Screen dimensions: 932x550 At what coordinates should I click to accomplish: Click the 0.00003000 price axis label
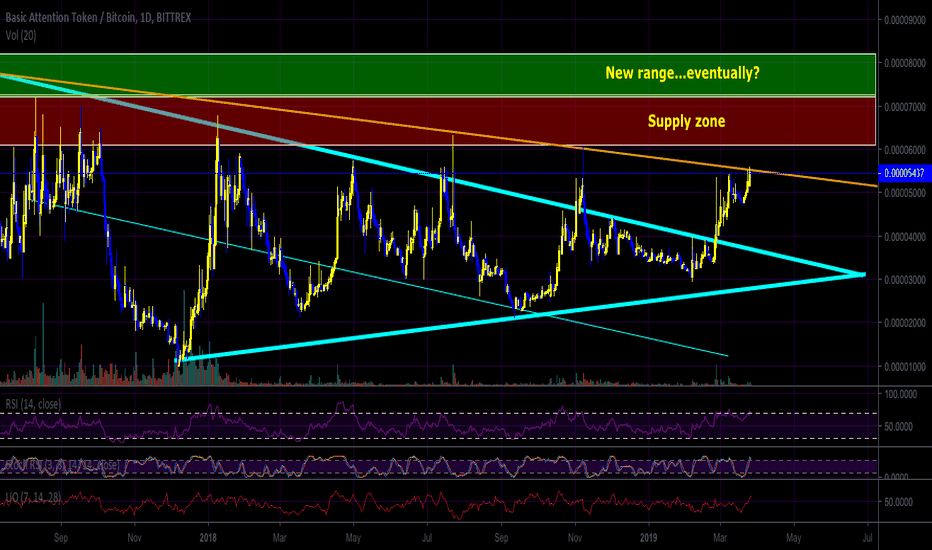(x=905, y=279)
